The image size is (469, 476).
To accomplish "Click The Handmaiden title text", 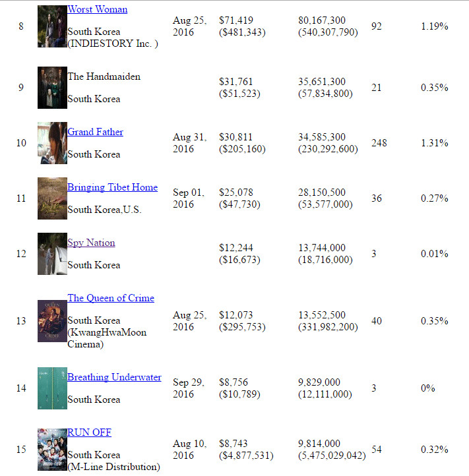I will (104, 76).
